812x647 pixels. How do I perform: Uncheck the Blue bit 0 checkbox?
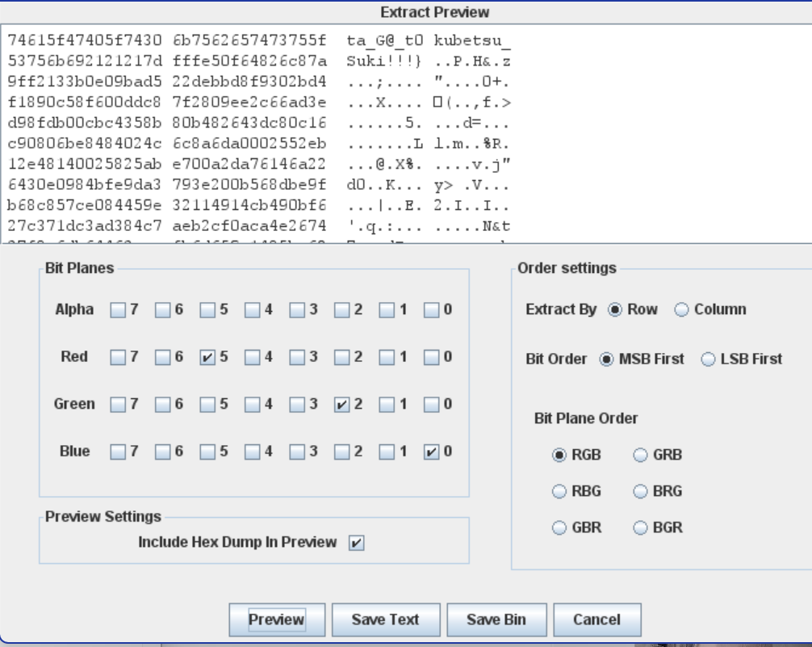pyautogui.click(x=432, y=452)
